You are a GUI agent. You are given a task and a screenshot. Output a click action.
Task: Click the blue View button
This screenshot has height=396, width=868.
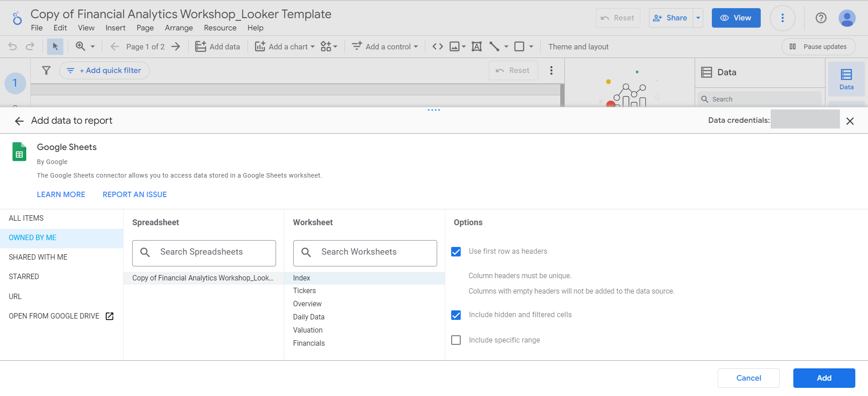point(736,18)
